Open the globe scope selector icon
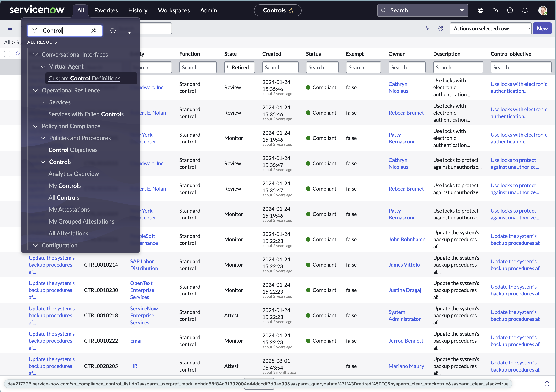This screenshot has height=392, width=556. pos(480,10)
